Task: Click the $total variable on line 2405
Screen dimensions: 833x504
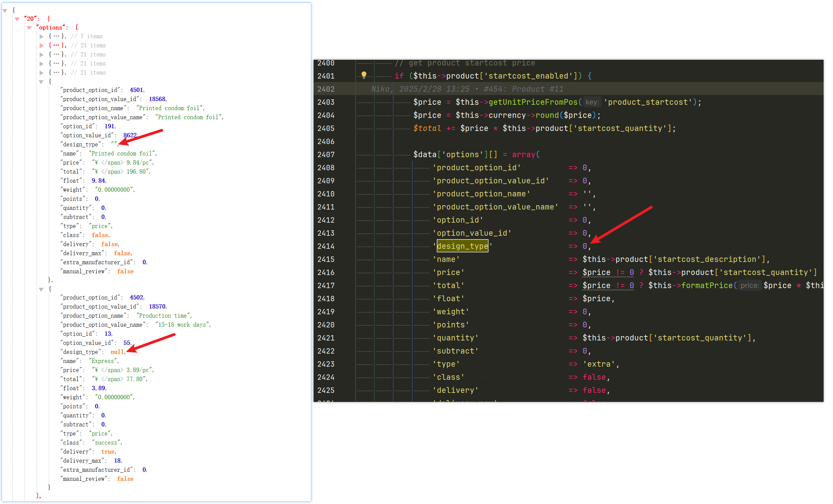Action: pos(427,129)
